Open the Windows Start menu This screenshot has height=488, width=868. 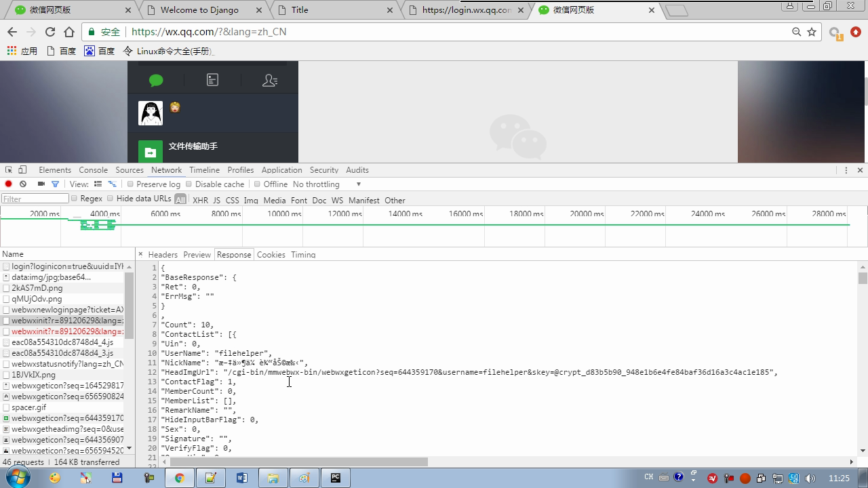(x=17, y=477)
